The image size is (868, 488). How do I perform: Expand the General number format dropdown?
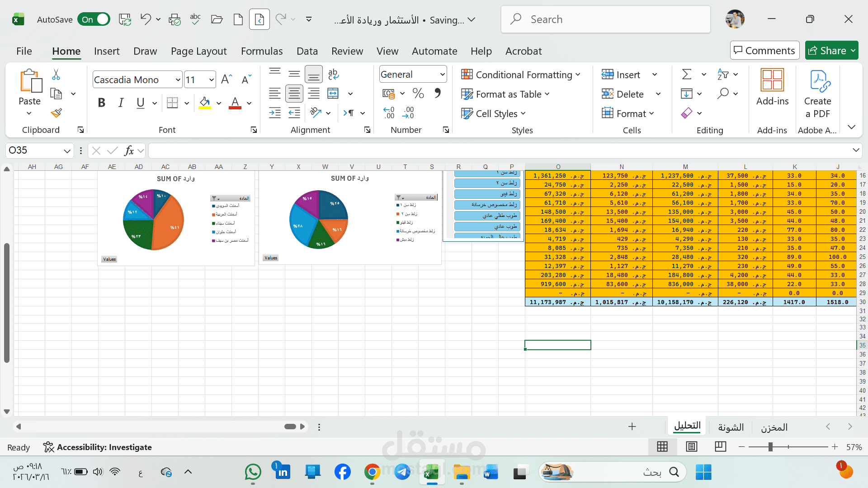point(442,74)
